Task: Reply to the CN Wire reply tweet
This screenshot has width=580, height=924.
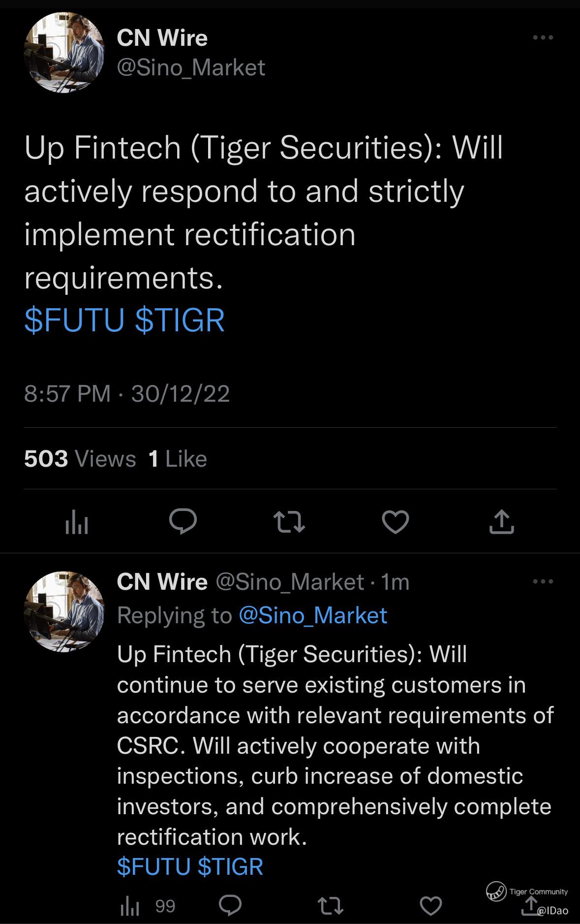Action: [230, 906]
